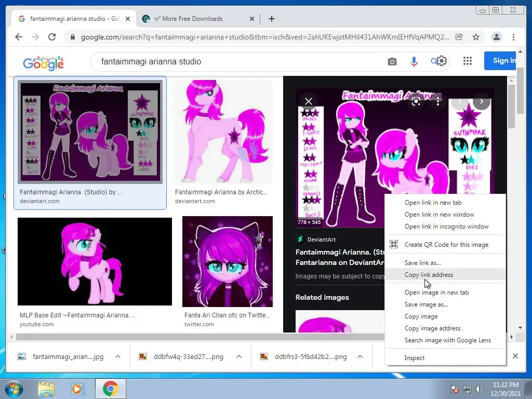The width and height of the screenshot is (532, 399).
Task: Visually search this image with Lens icon
Action: 416,101
